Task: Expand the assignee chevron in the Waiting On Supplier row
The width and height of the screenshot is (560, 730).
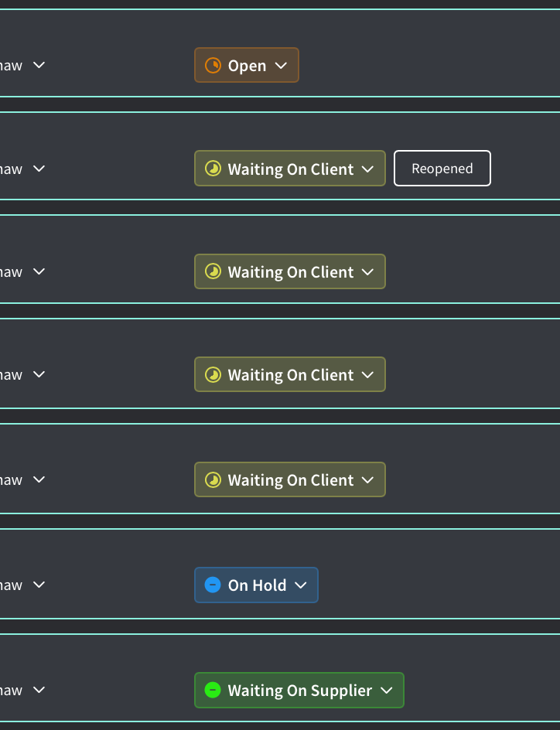Action: 39,690
